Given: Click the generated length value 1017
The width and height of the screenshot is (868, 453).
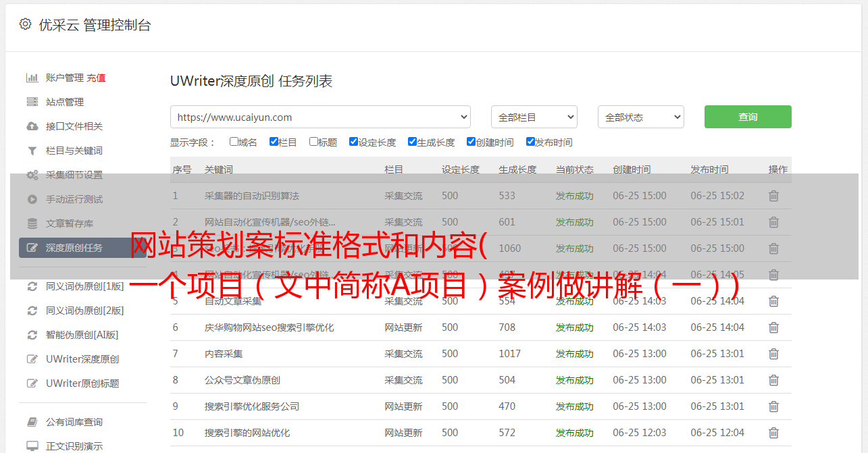Looking at the screenshot, I should tap(510, 354).
